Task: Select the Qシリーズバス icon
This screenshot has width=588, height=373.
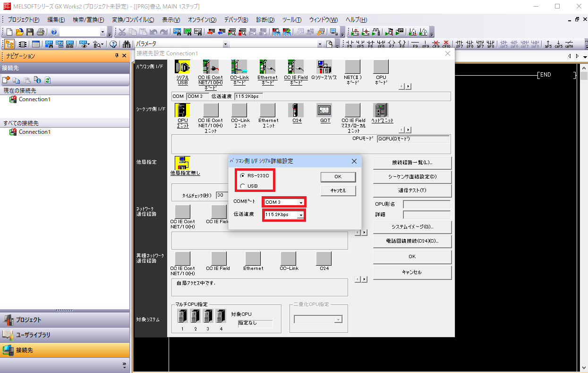Action: (324, 67)
